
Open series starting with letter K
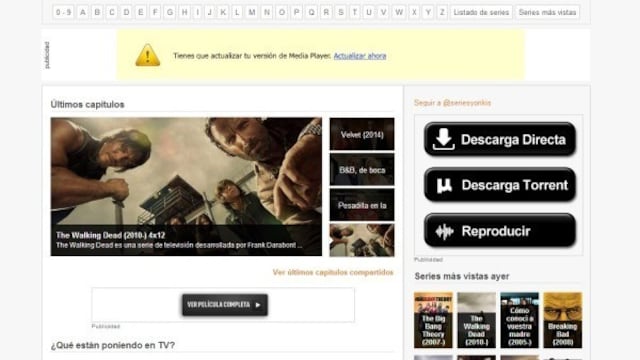pos(223,12)
